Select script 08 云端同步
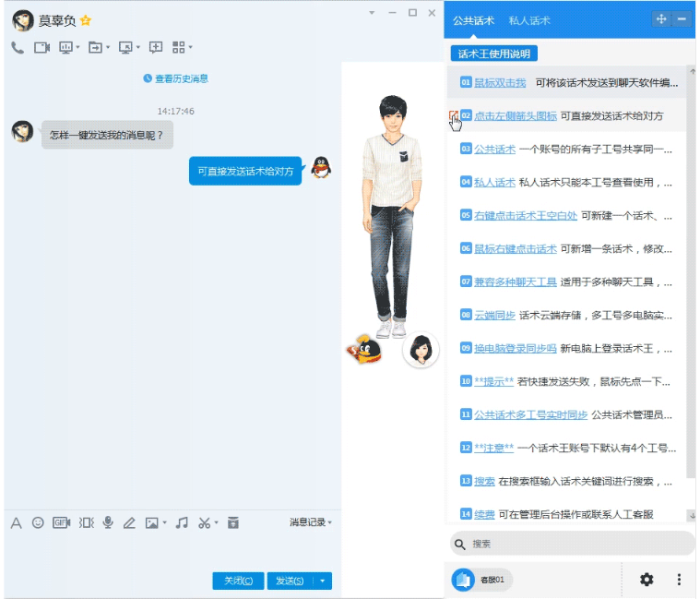 tap(566, 315)
